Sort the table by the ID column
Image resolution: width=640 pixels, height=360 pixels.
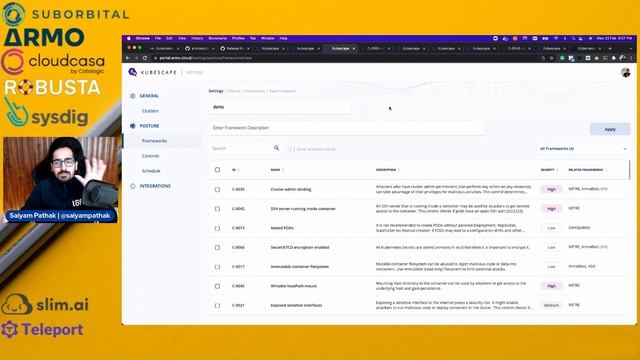(x=235, y=170)
